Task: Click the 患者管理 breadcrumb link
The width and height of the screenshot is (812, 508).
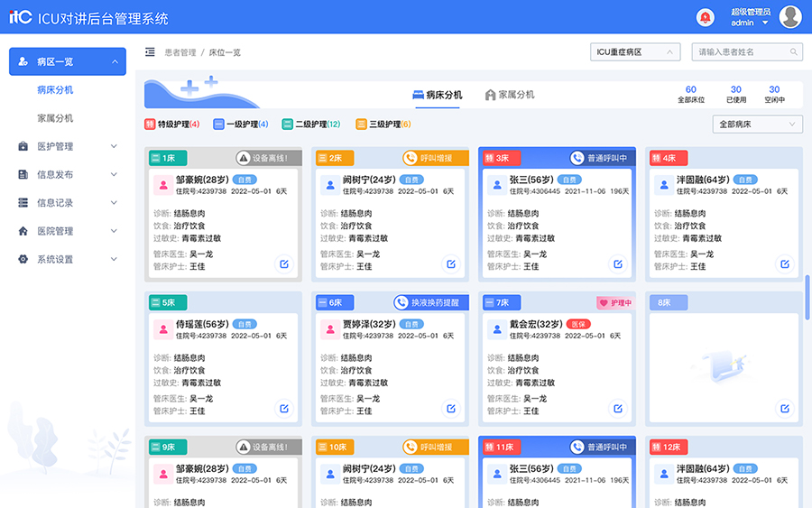Action: pos(180,53)
